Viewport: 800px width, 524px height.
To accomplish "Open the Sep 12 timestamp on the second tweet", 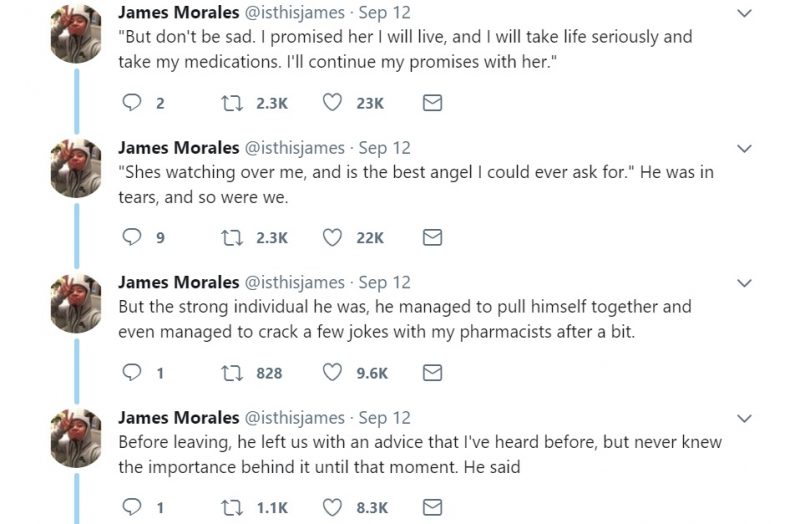I will tap(384, 148).
